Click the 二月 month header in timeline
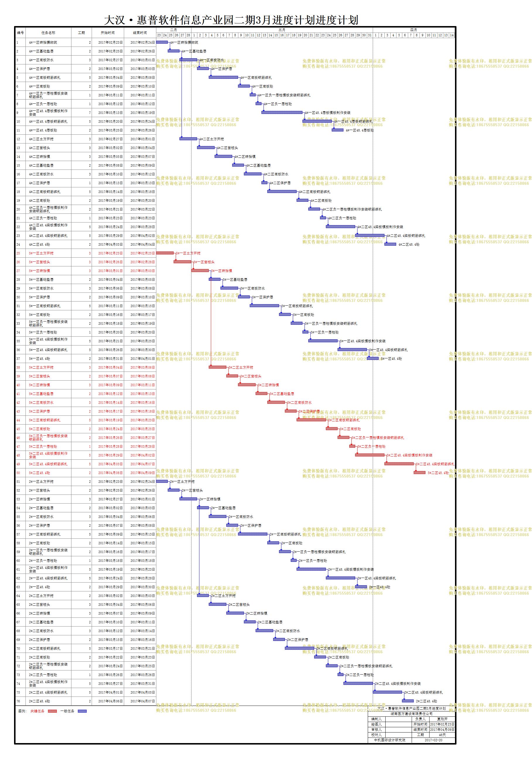 pos(174,30)
